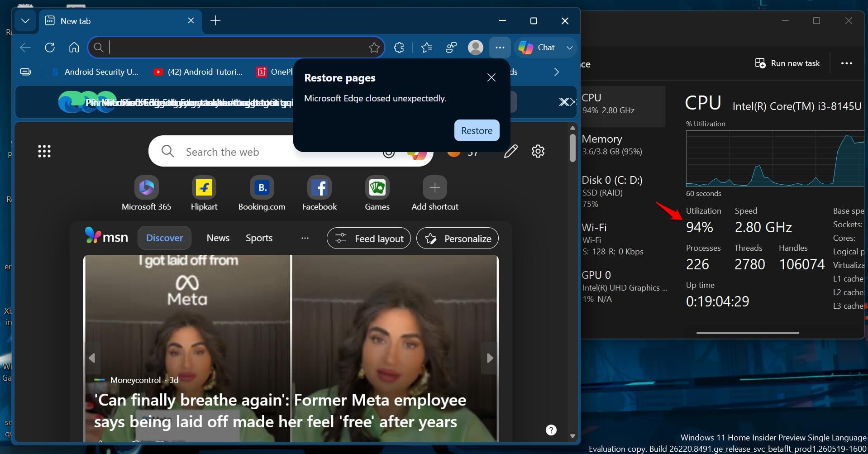Click the page scrollbar down arrow

572,436
